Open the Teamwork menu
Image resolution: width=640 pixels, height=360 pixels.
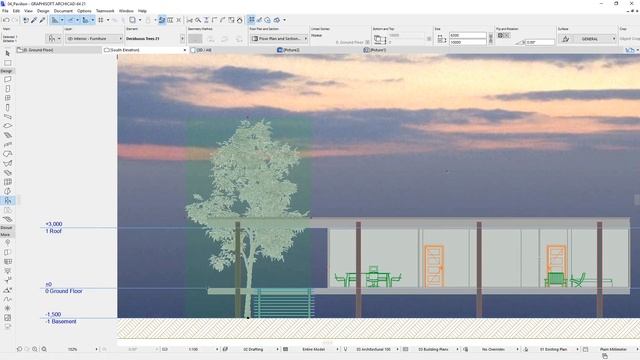105,11
